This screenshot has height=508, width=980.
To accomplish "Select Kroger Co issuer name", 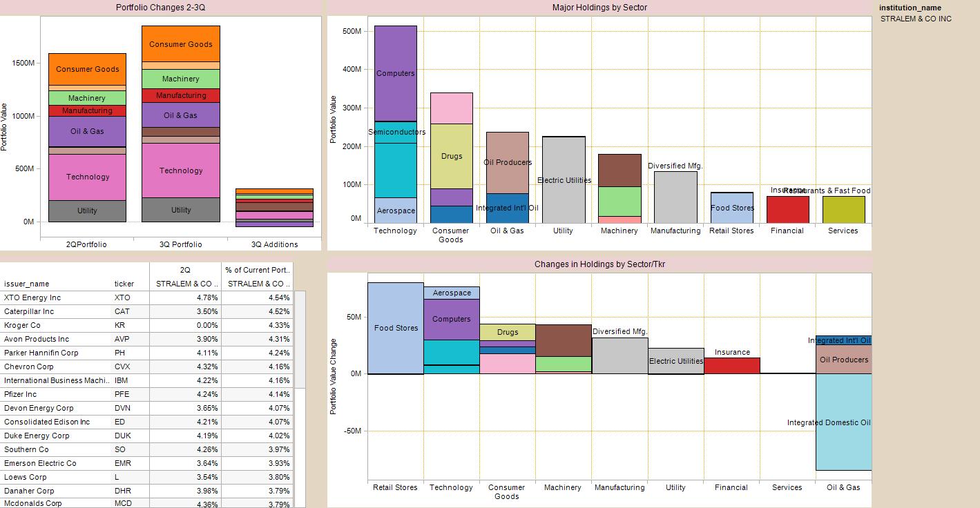I will [x=22, y=325].
